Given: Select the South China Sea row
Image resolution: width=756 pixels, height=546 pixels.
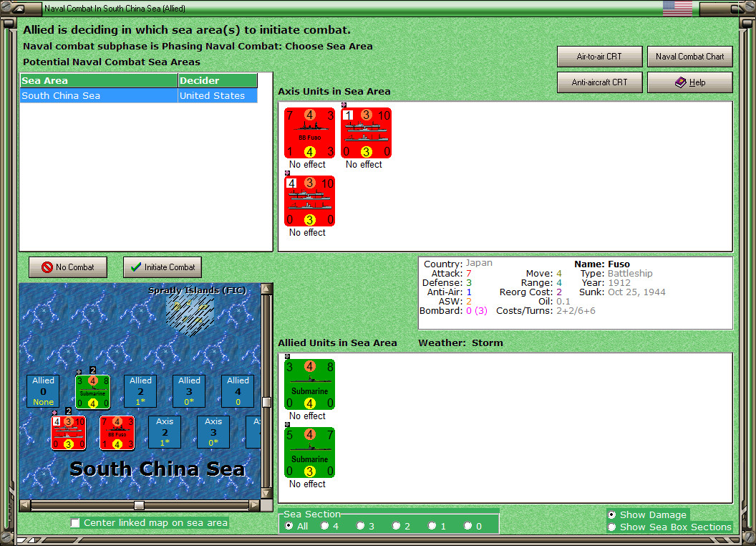Looking at the screenshot, I should pyautogui.click(x=138, y=95).
